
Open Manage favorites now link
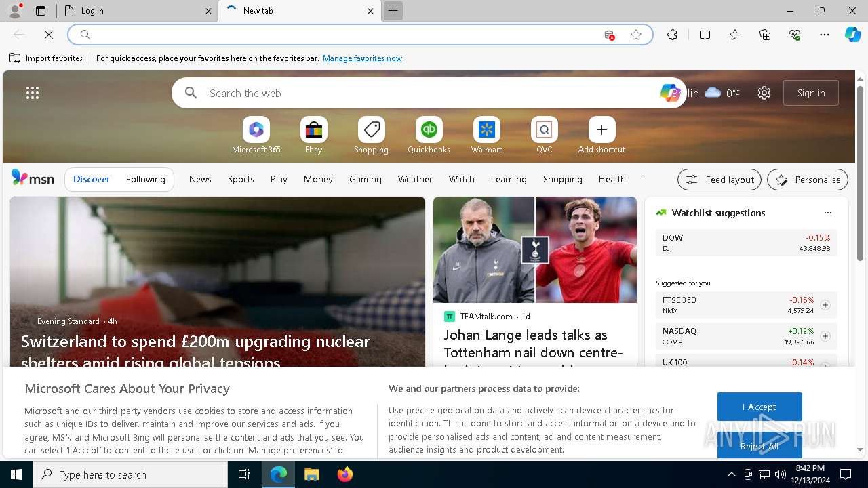pyautogui.click(x=362, y=58)
